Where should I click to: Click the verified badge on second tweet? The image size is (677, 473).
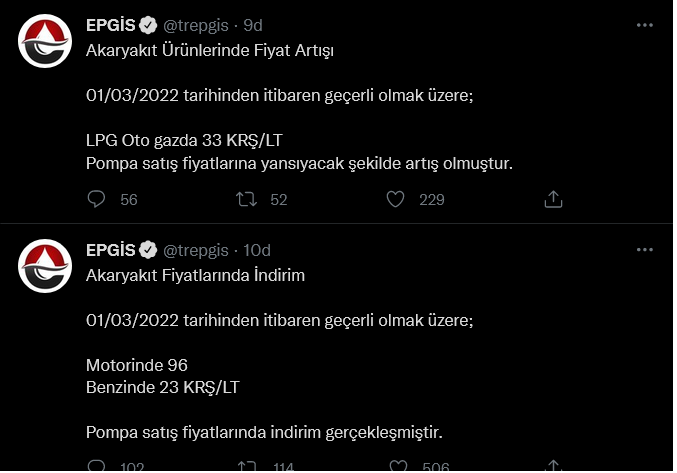pos(149,250)
